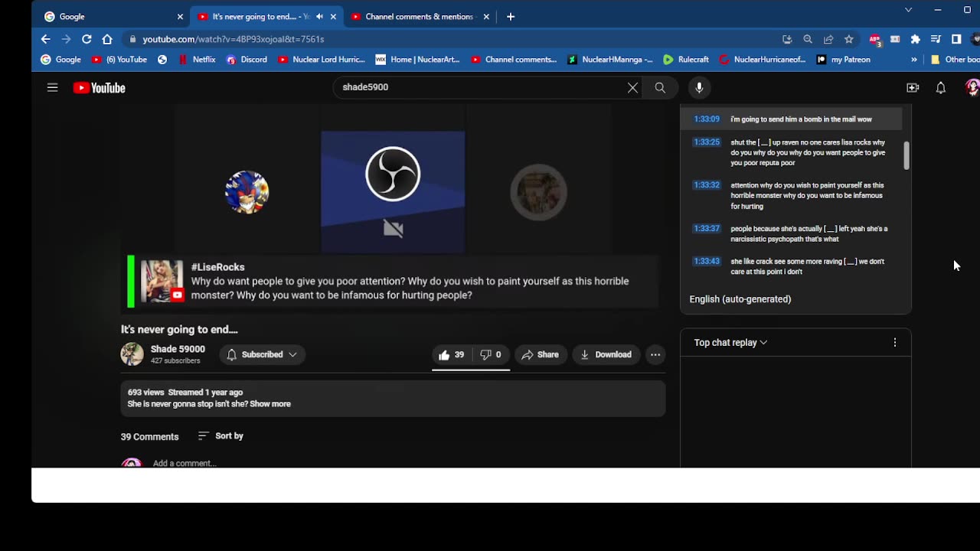Like the video with thumbs up
This screenshot has height=551, width=980.
click(x=451, y=354)
